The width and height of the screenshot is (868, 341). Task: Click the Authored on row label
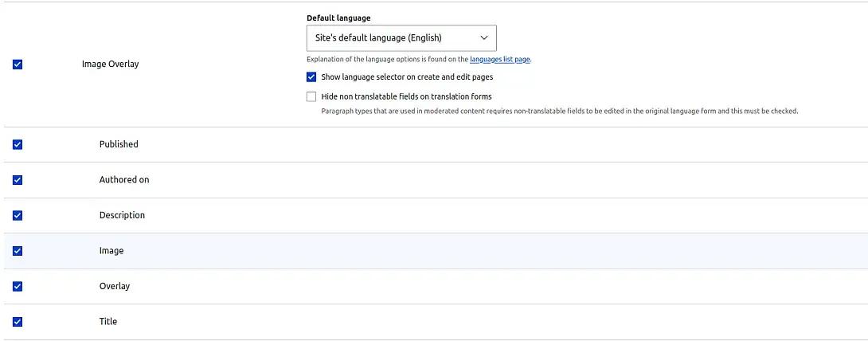(124, 179)
